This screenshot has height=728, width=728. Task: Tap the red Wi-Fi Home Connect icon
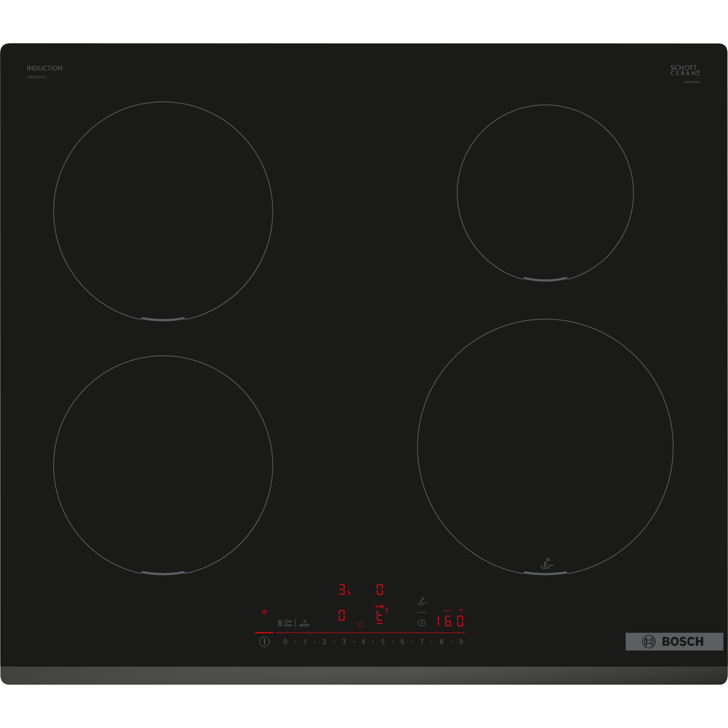coord(264,612)
